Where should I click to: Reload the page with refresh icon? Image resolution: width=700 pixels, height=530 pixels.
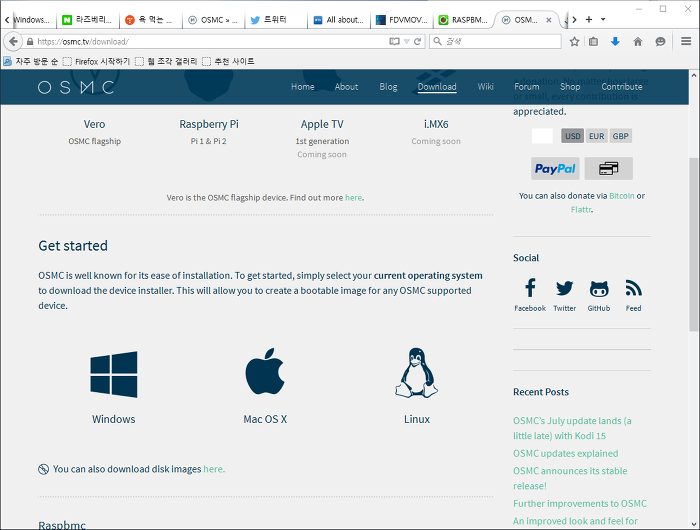pyautogui.click(x=417, y=42)
